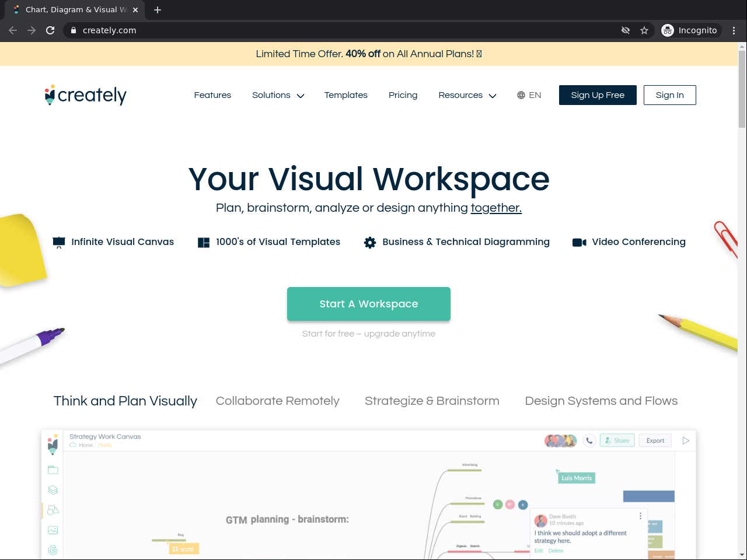The width and height of the screenshot is (747, 560).
Task: Close the Chart, Diagram & Visual tab
Action: pyautogui.click(x=135, y=10)
